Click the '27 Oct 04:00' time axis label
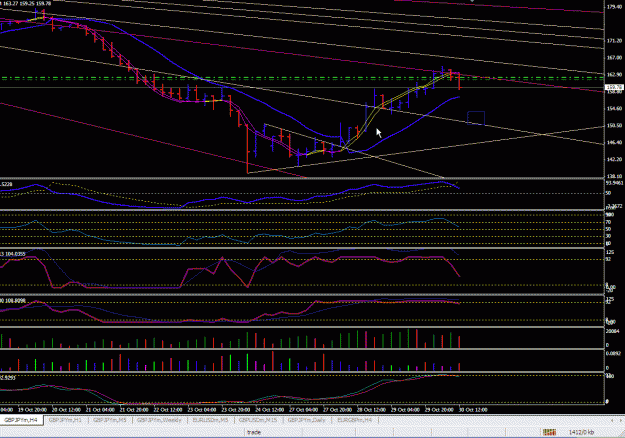The width and height of the screenshot is (625, 438). pyautogui.click(x=304, y=410)
